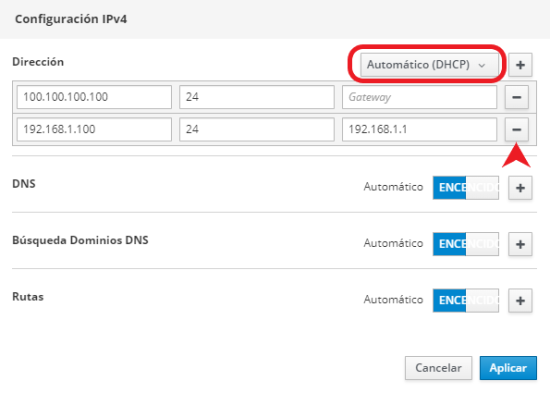Add a DNS server with plus icon
Screen dimensions: 550x393
(520, 188)
